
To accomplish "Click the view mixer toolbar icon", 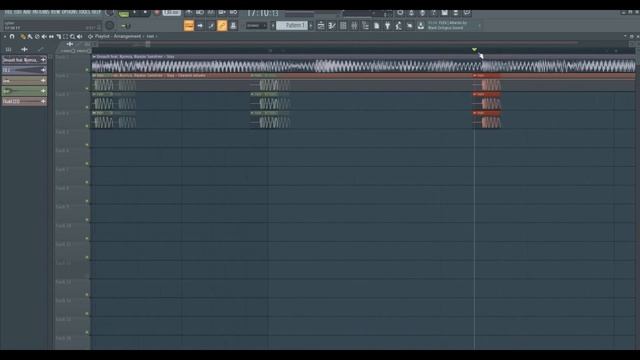I will tap(354, 26).
